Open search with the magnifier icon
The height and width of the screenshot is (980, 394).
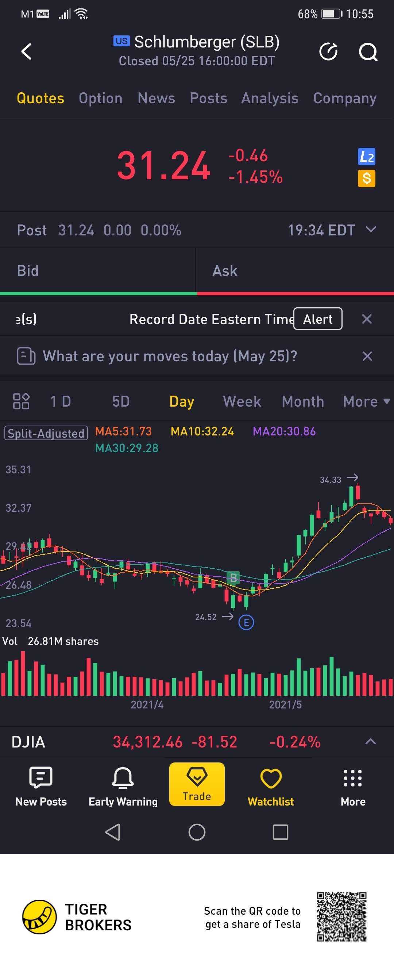(368, 52)
